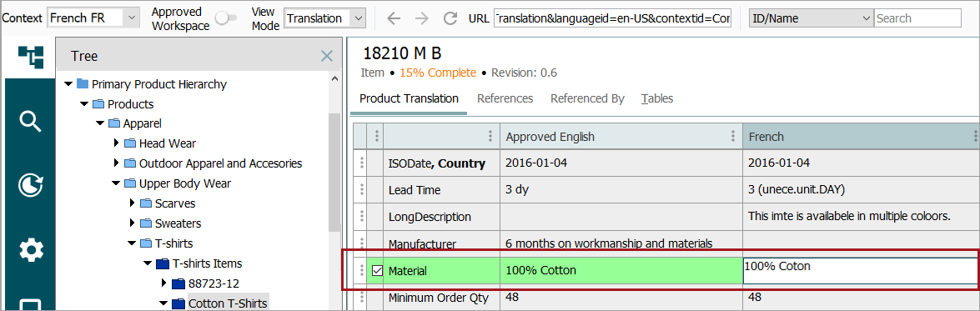Reload the page with refresh icon
Screen dimensions: 980x311
[x=450, y=18]
